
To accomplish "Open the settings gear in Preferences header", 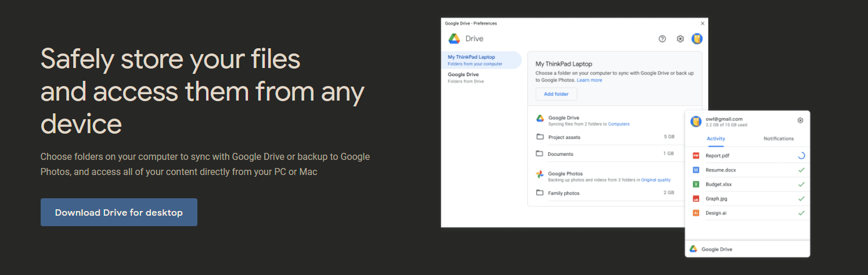I will tap(680, 39).
